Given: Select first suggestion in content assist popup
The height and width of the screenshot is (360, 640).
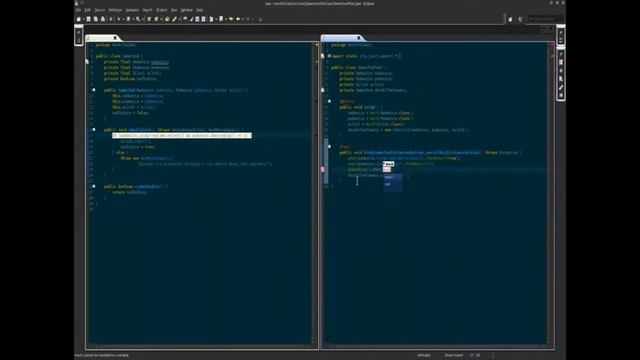Looking at the screenshot, I should [x=392, y=177].
